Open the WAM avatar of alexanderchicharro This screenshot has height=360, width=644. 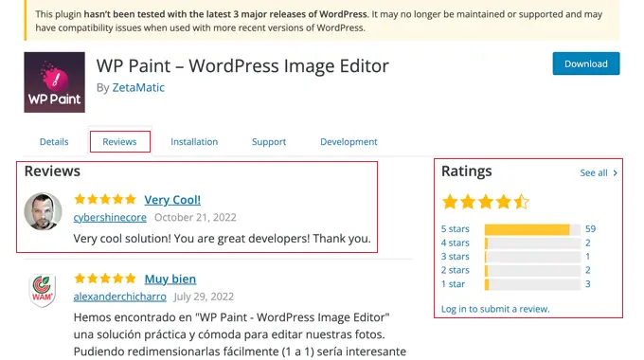(x=43, y=291)
